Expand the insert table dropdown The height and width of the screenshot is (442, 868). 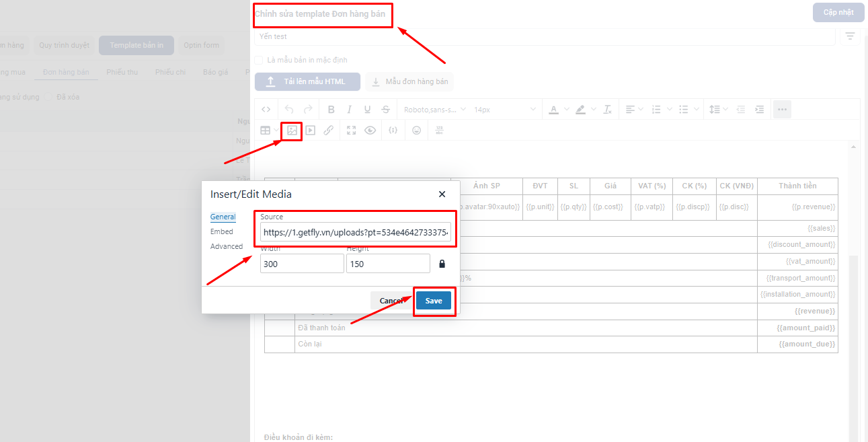[276, 131]
